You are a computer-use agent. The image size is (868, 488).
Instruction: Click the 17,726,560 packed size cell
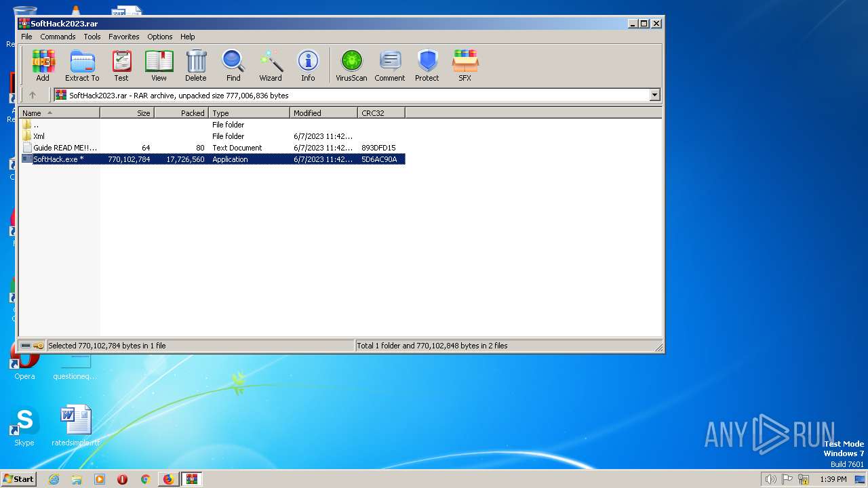185,159
